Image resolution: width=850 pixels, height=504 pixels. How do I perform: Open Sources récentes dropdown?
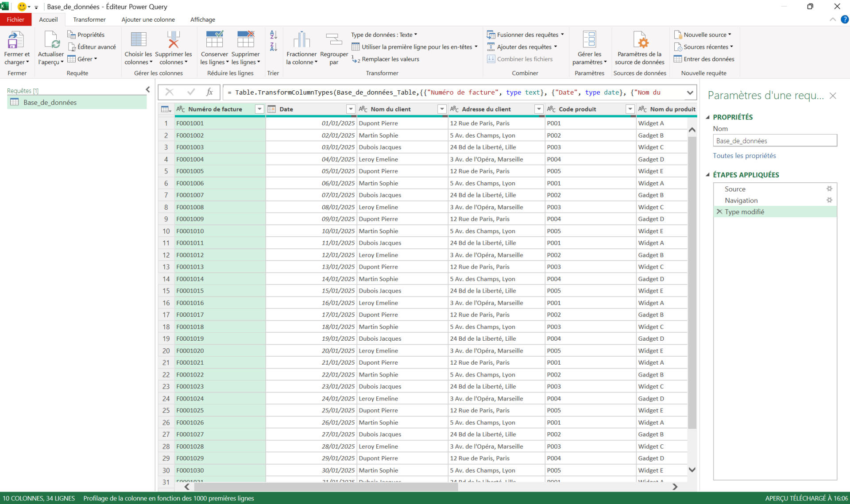click(703, 47)
